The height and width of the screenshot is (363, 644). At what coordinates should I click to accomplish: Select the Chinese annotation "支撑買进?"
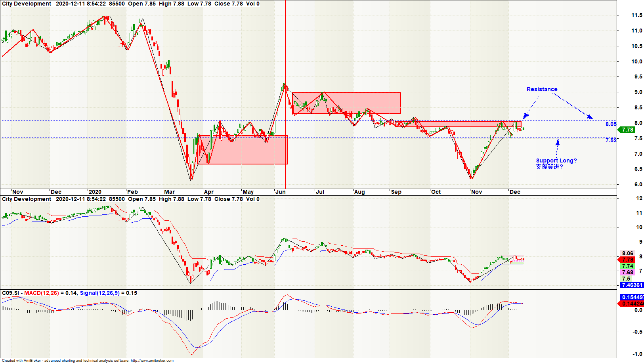(549, 166)
